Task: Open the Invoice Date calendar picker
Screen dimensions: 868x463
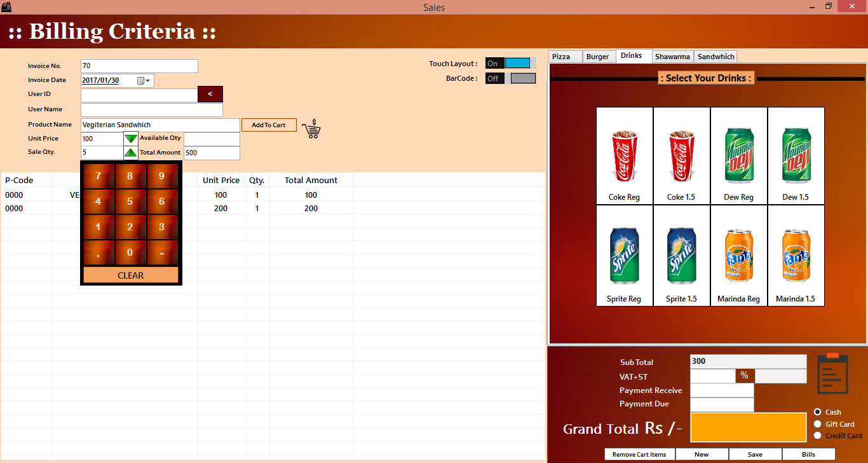Action: [x=144, y=80]
